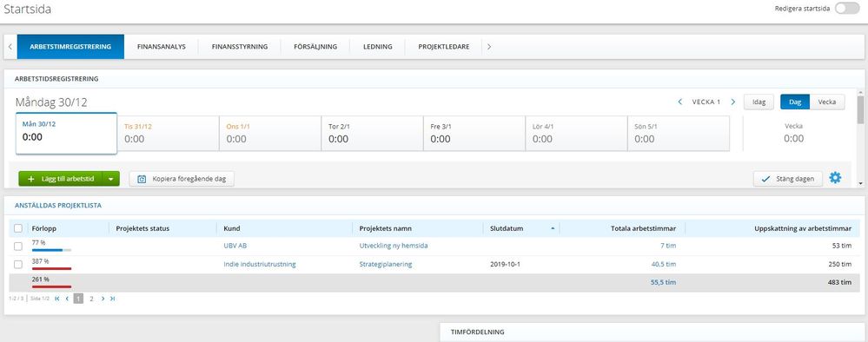The width and height of the screenshot is (868, 342).
Task: Go to next page arrow in pagination
Action: [x=103, y=299]
